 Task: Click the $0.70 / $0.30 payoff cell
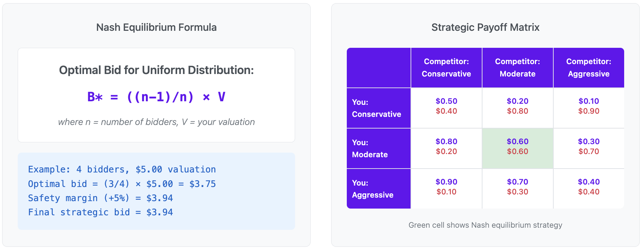[x=518, y=188]
